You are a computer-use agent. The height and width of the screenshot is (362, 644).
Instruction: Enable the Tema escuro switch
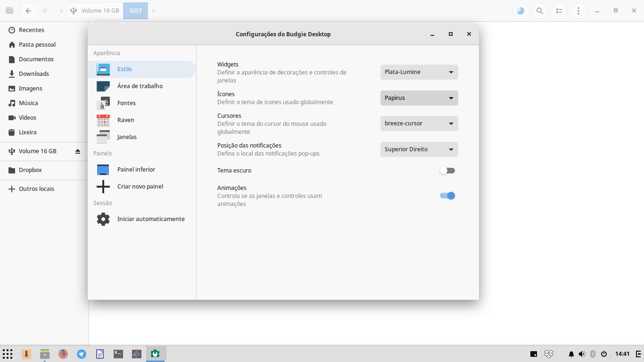click(447, 171)
